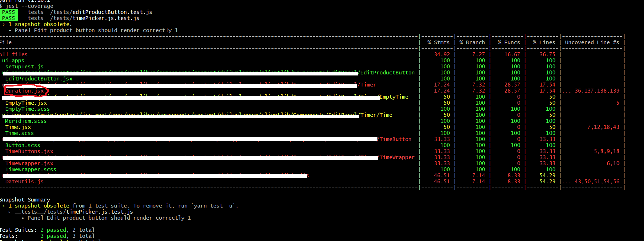Image resolution: width=644 pixels, height=241 pixels.
Task: Click 34.92 statements value for All files
Action: click(x=442, y=54)
